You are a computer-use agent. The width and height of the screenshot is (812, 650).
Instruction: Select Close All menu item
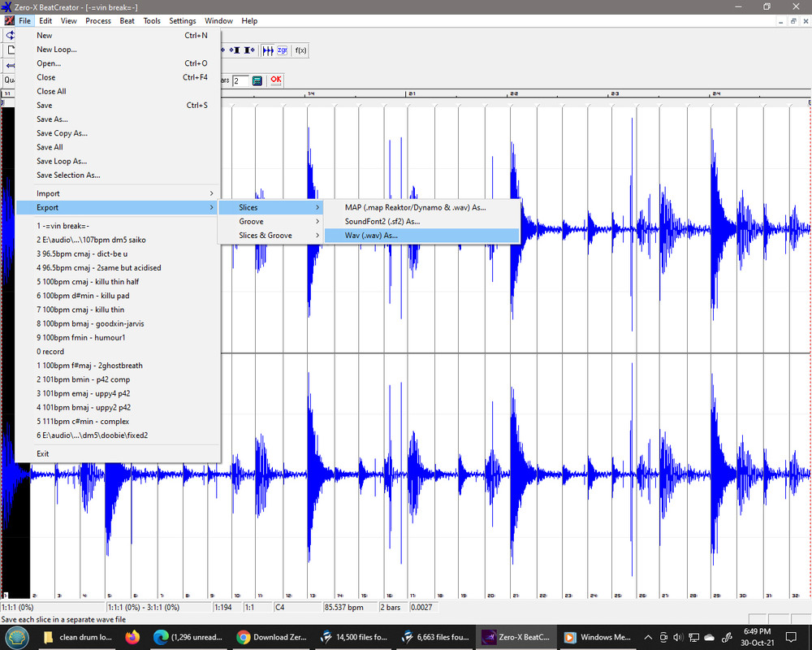(x=118, y=91)
